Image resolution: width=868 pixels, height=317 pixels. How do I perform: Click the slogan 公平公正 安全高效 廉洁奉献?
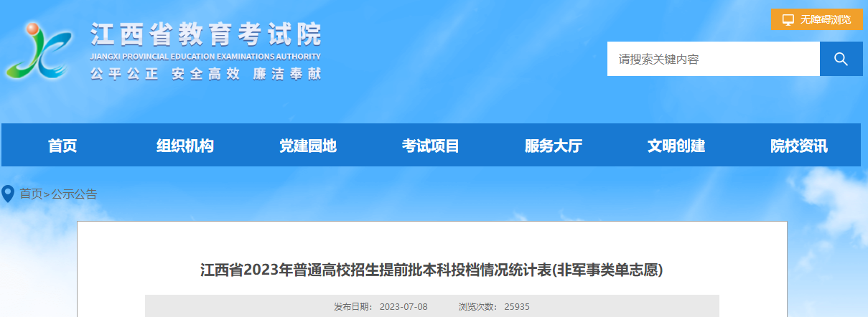206,74
